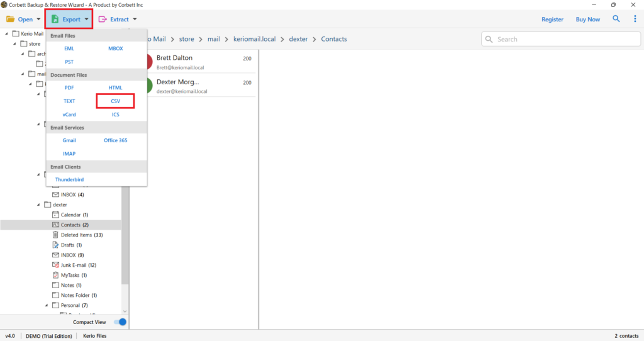644x341 pixels.
Task: Go to keriomail.local in breadcrumb
Action: click(254, 39)
